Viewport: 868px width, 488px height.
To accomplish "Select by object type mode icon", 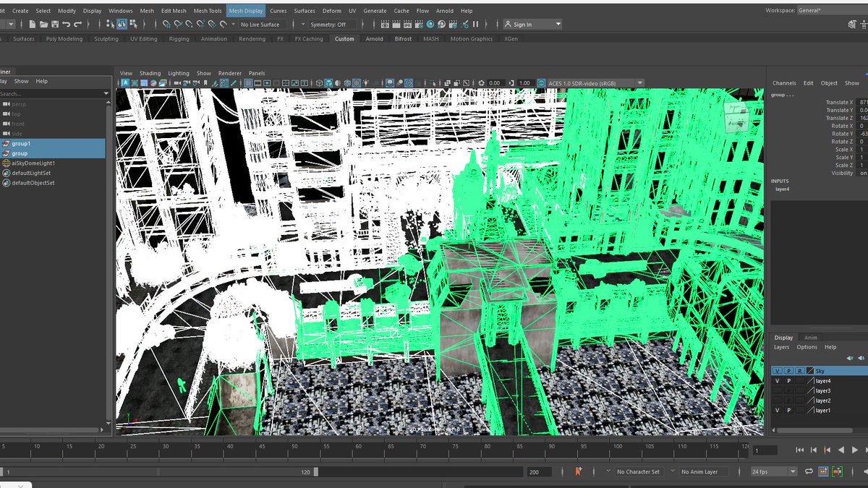I will pos(122,24).
